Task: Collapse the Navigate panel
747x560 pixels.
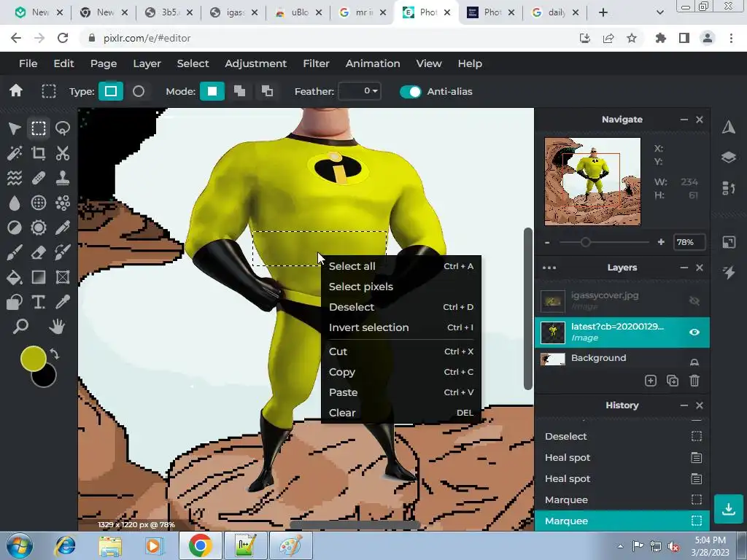Action: [x=684, y=120]
